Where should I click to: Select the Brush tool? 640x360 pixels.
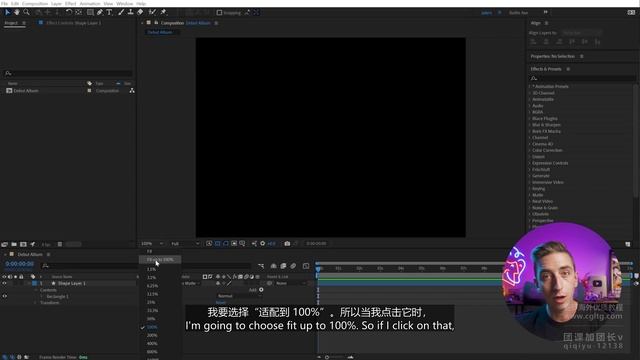pyautogui.click(x=121, y=13)
